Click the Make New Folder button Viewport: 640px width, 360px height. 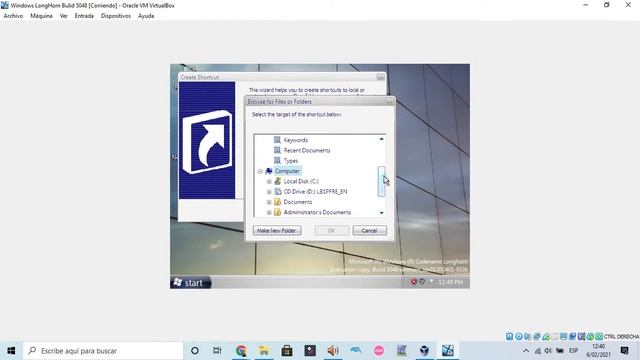pos(277,231)
